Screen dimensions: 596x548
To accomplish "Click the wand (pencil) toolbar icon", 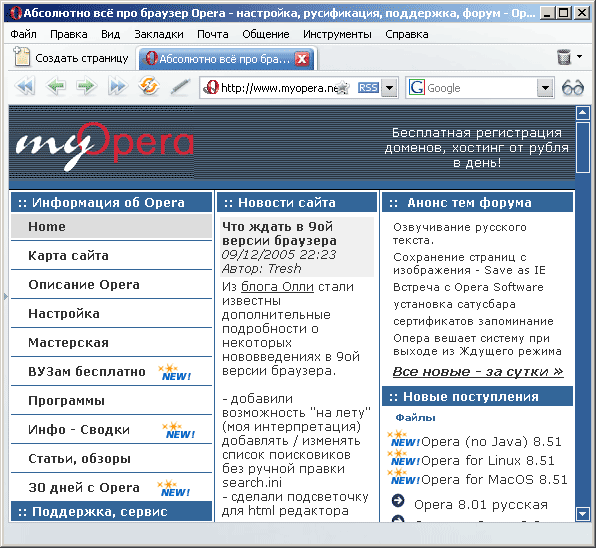I will click(x=180, y=87).
